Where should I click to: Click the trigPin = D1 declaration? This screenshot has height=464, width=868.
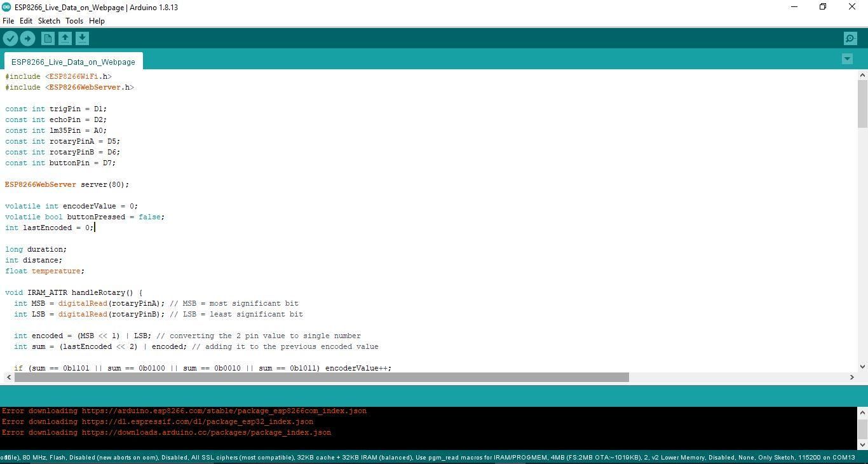pyautogui.click(x=56, y=109)
